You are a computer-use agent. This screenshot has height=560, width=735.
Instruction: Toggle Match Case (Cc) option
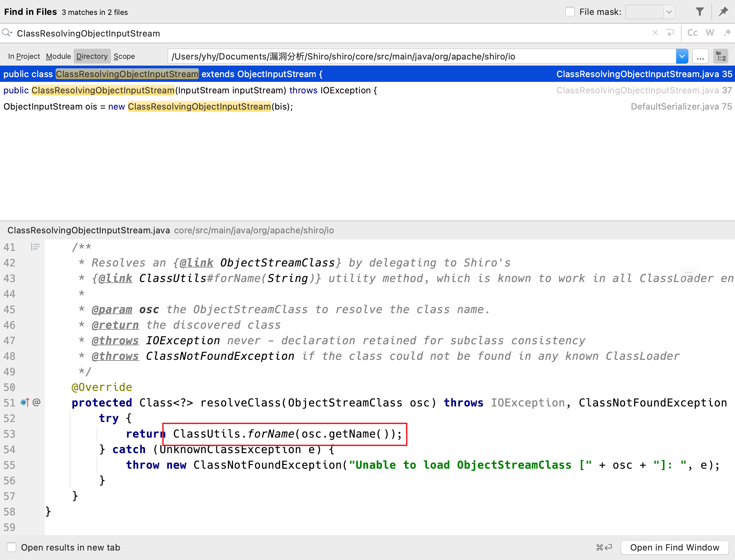point(692,33)
